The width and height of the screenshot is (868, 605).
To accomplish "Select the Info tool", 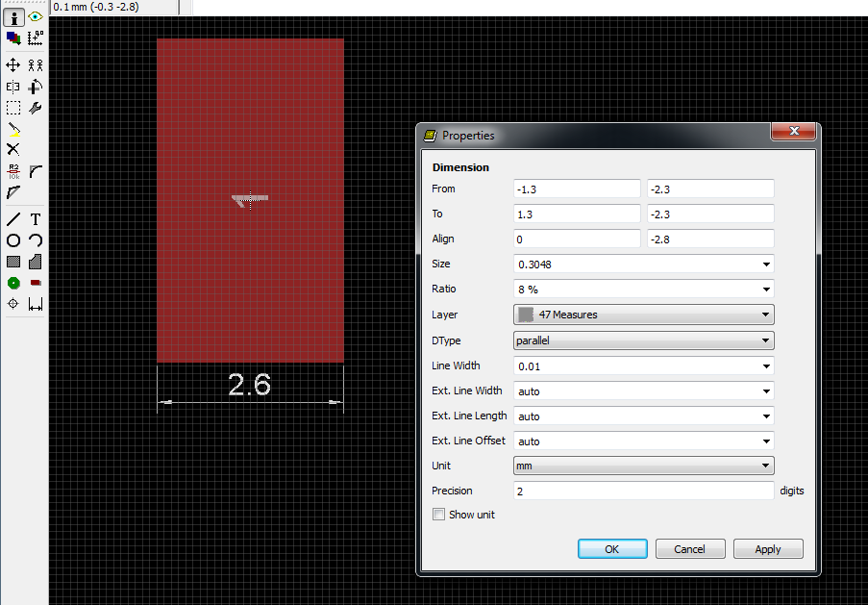I will pos(13,17).
